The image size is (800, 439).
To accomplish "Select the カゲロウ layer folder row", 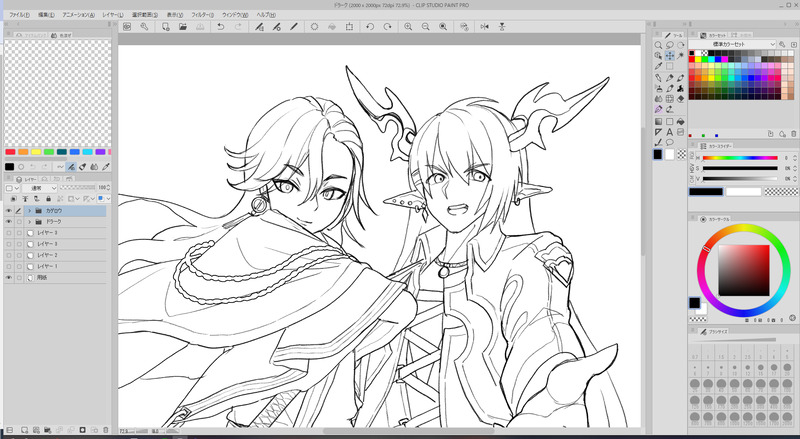I will [x=65, y=211].
